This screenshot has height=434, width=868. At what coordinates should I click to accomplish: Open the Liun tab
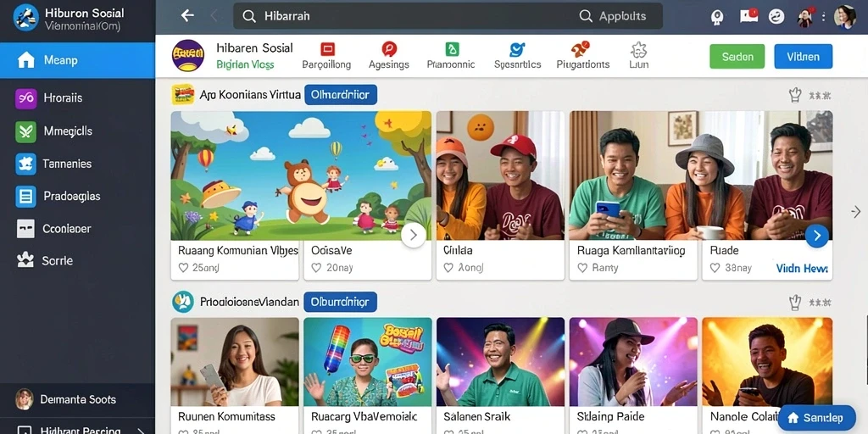[638, 57]
